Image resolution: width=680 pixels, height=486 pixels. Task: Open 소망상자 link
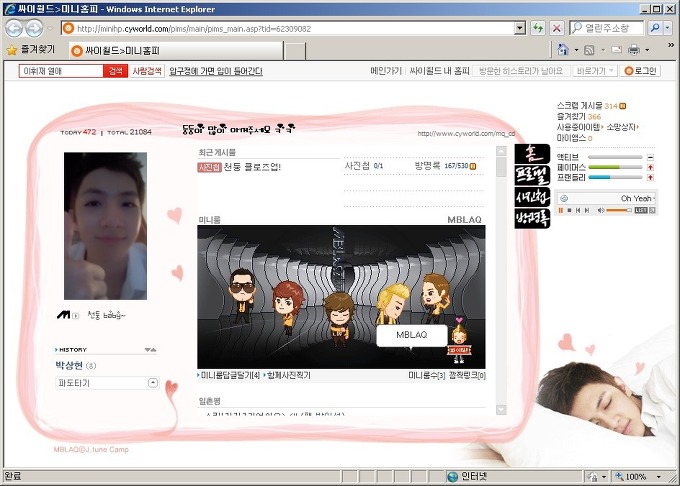(622, 127)
